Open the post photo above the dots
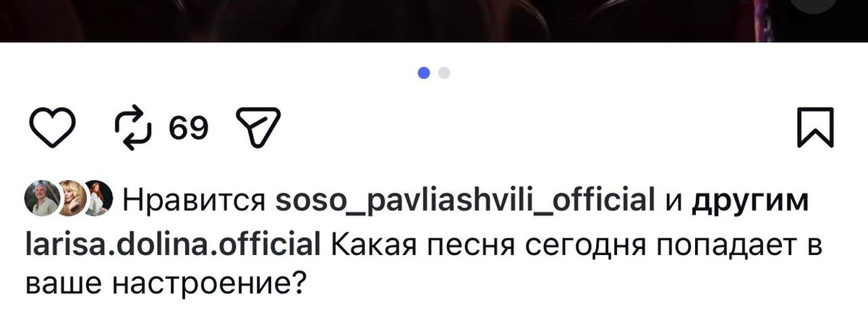 [x=434, y=20]
